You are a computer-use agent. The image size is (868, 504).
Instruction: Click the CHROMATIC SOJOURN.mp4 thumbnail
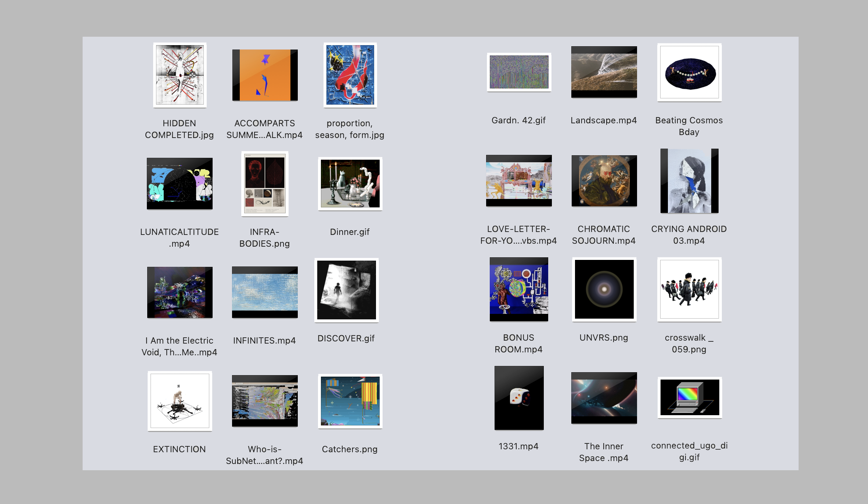point(604,181)
